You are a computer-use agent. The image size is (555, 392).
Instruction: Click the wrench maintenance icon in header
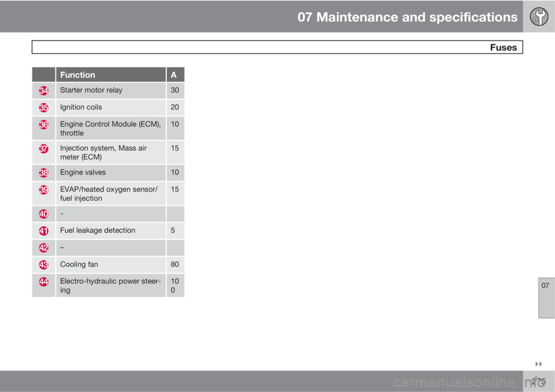click(539, 17)
